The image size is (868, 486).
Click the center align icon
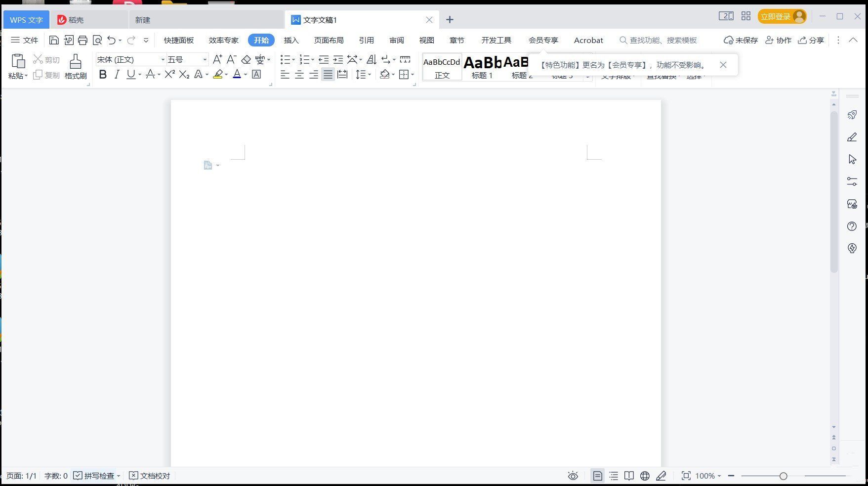pyautogui.click(x=299, y=75)
